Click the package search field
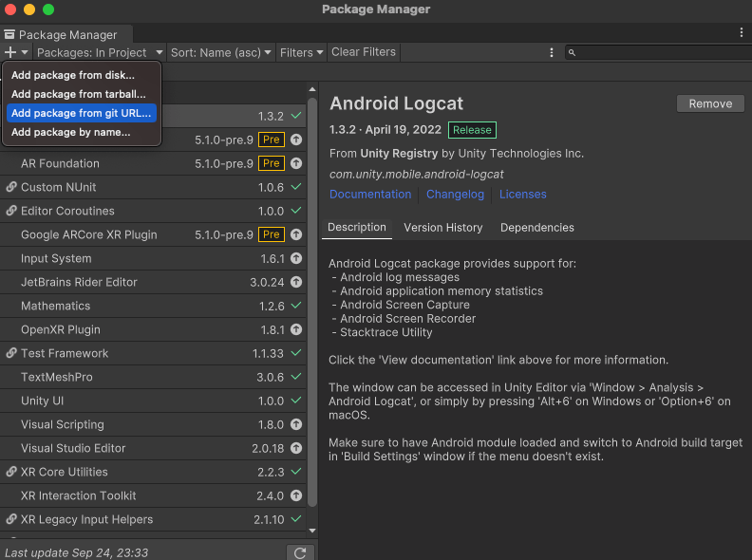Screen dimensions: 752x560 click(660, 53)
